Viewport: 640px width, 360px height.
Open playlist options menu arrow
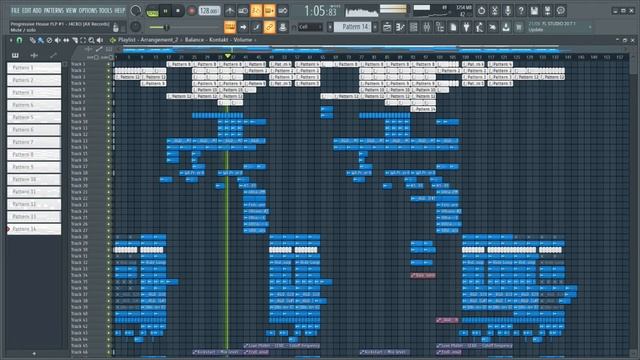click(11, 40)
